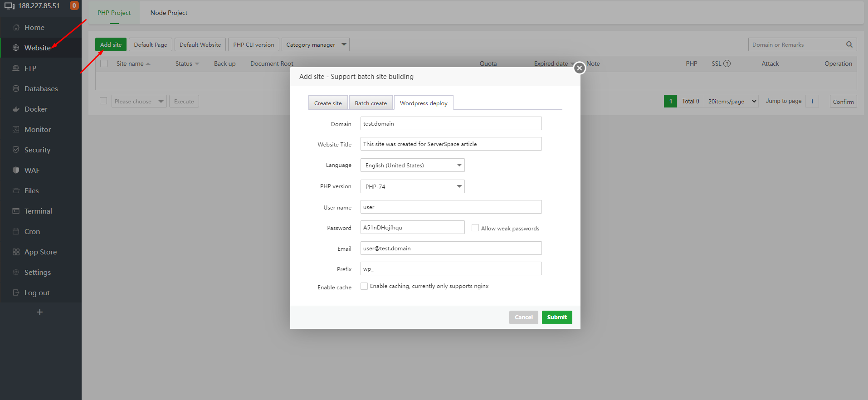This screenshot has width=868, height=400.
Task: Toggle select-all checkbox in table header
Action: pyautogui.click(x=104, y=63)
